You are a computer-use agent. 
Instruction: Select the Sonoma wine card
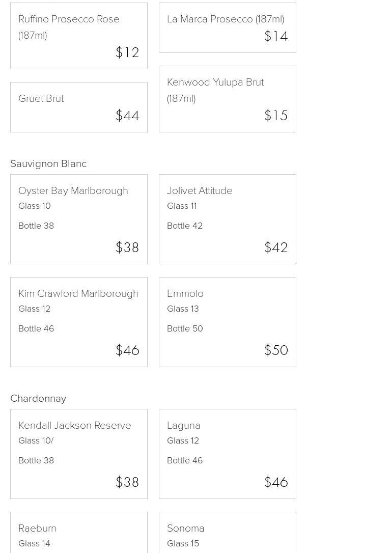pyautogui.click(x=227, y=532)
